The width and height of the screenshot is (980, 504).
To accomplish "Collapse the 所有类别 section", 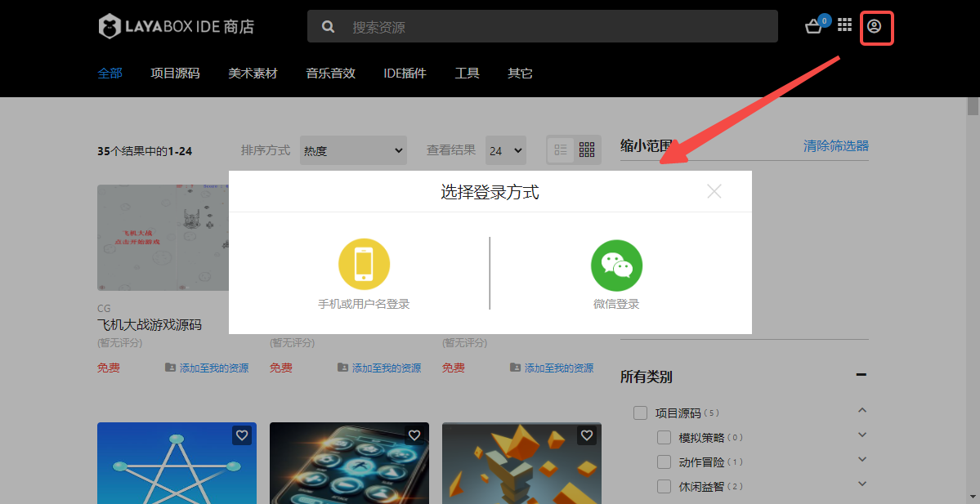I will point(861,375).
